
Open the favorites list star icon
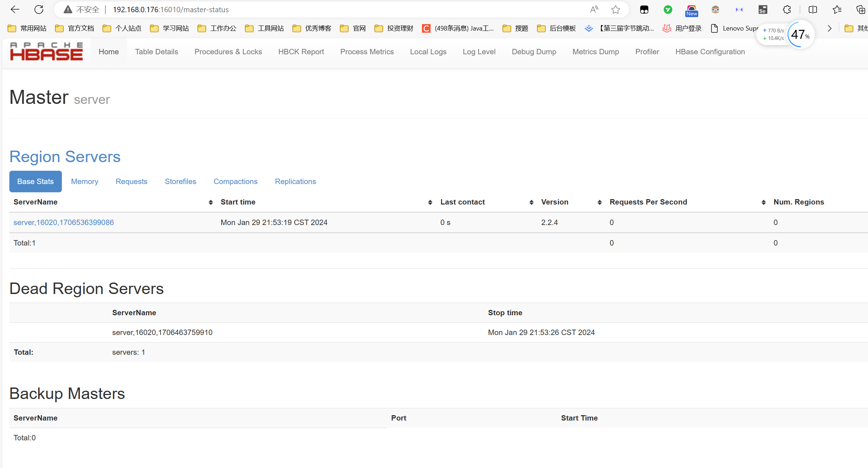837,10
